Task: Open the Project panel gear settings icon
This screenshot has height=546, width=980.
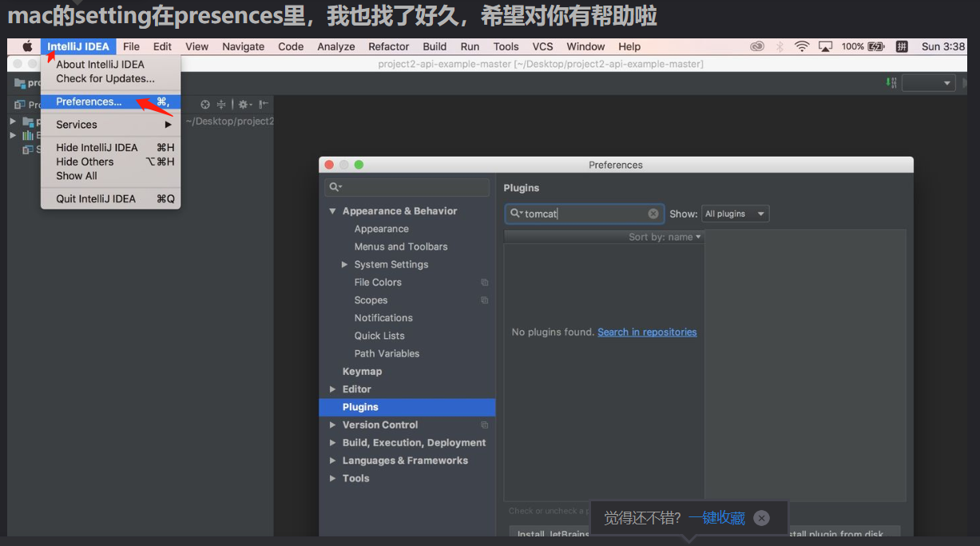Action: [244, 104]
